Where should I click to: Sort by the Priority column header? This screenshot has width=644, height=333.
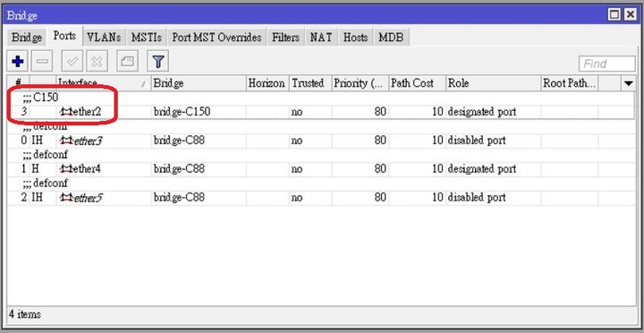tap(360, 83)
